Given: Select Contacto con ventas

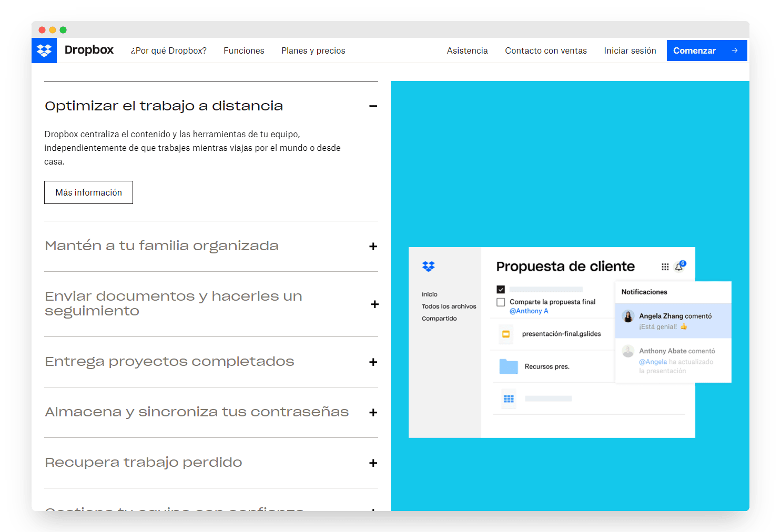Looking at the screenshot, I should tap(546, 50).
